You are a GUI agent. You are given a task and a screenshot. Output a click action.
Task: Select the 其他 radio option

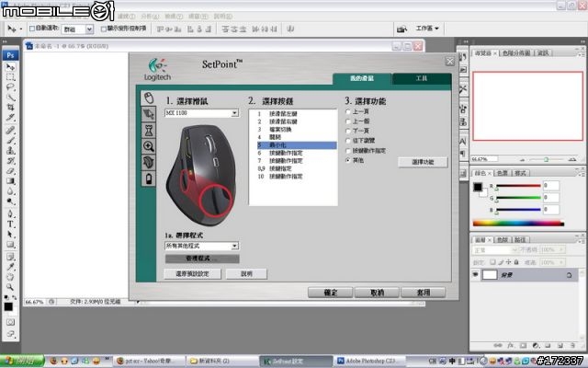click(x=348, y=160)
